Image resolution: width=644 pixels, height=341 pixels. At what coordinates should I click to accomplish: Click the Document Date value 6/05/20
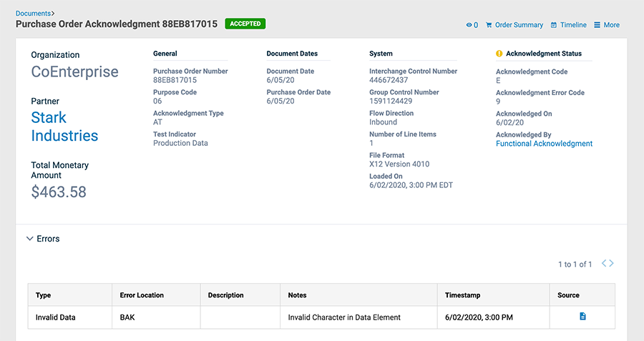[x=280, y=80]
